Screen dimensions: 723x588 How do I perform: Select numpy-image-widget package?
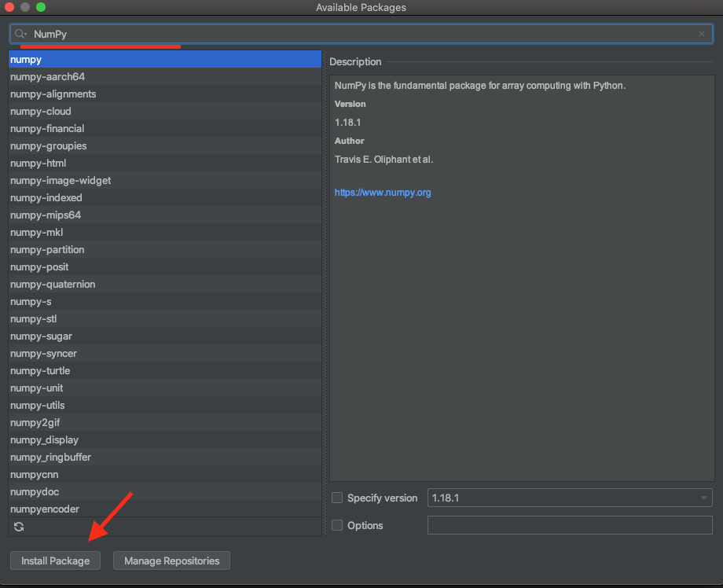tap(165, 180)
